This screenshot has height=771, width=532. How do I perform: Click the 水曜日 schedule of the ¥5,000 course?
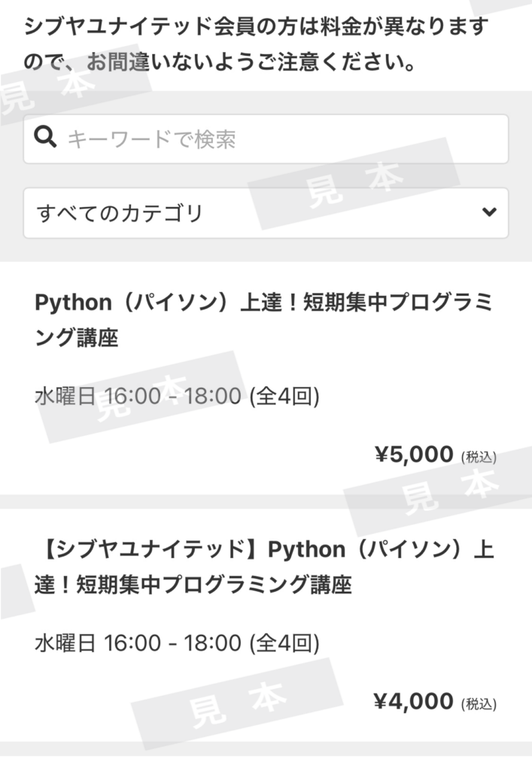tap(65, 395)
